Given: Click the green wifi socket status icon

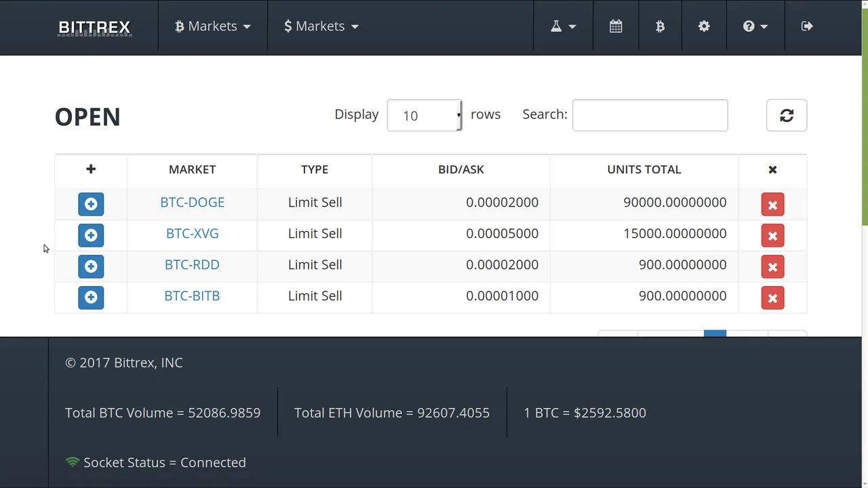Looking at the screenshot, I should (x=73, y=462).
